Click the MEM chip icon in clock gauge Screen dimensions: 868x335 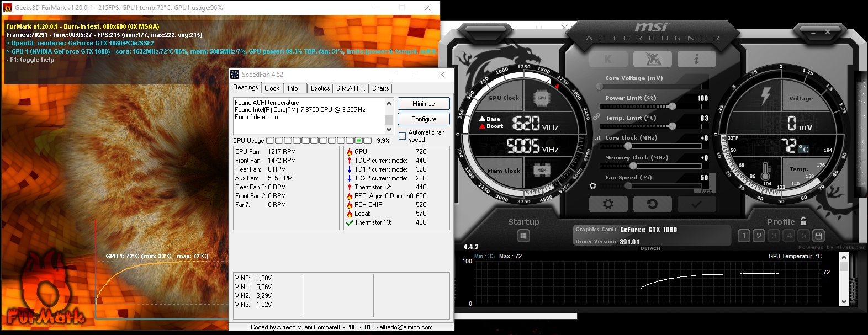(542, 170)
